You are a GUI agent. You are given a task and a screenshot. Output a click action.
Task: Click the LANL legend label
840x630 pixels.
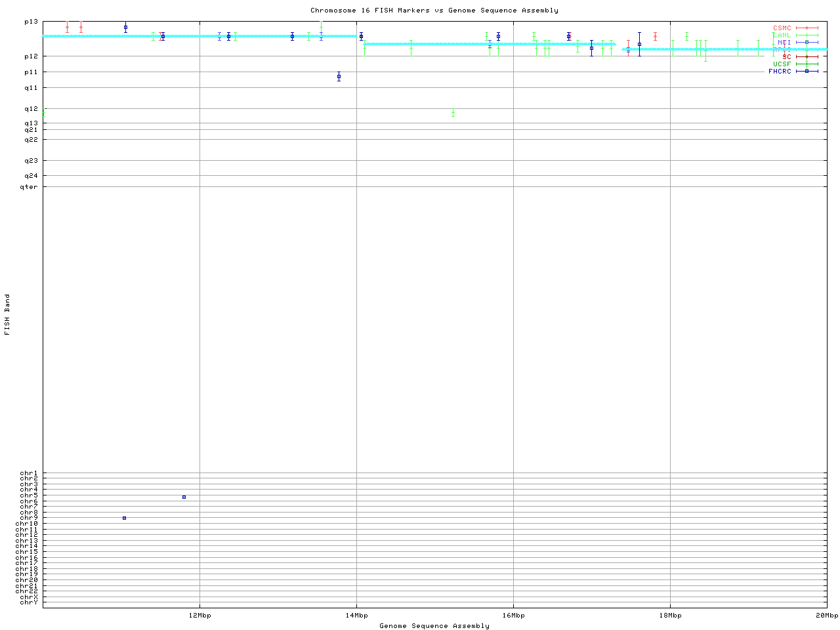[x=784, y=35]
